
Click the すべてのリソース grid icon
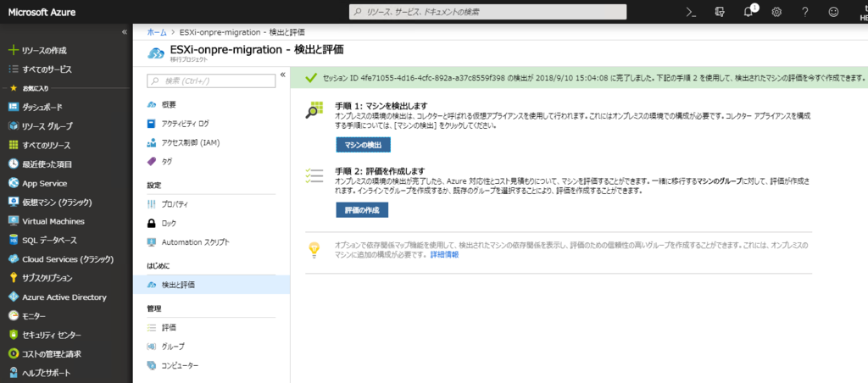coord(14,145)
